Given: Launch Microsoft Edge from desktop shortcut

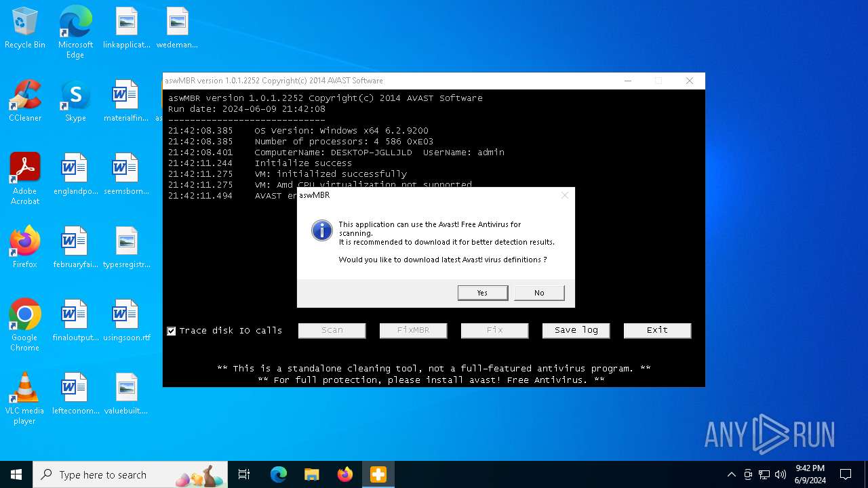Looking at the screenshot, I should pos(75,33).
